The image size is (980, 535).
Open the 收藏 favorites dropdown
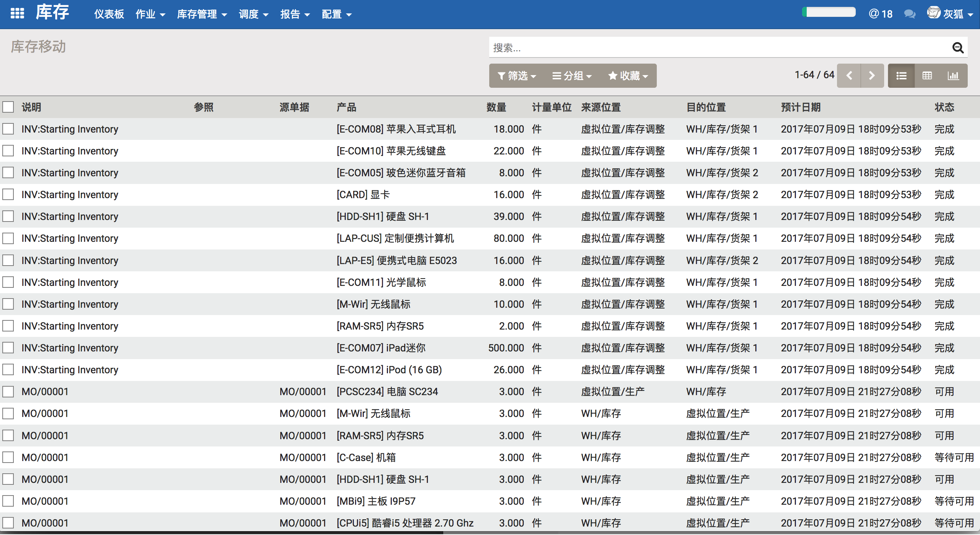[x=628, y=76]
